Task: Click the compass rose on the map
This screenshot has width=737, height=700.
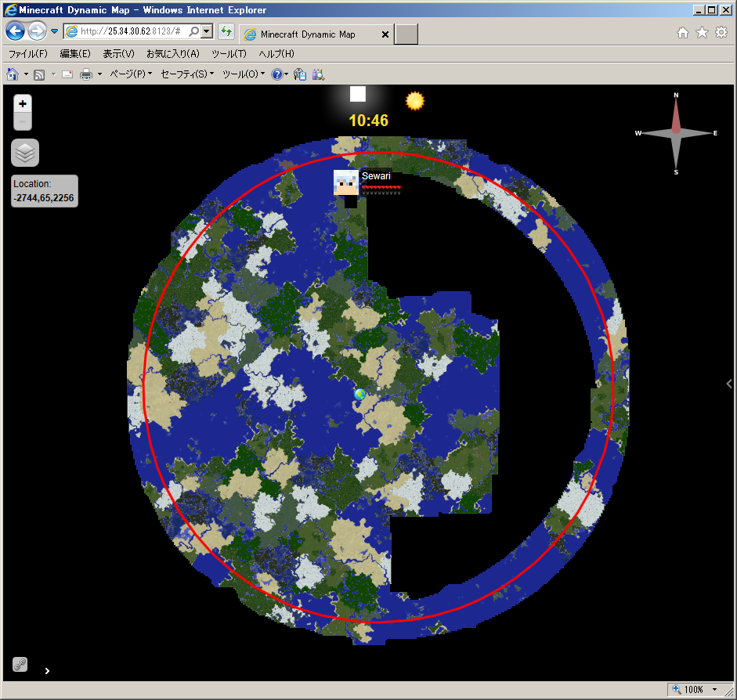Action: click(675, 133)
